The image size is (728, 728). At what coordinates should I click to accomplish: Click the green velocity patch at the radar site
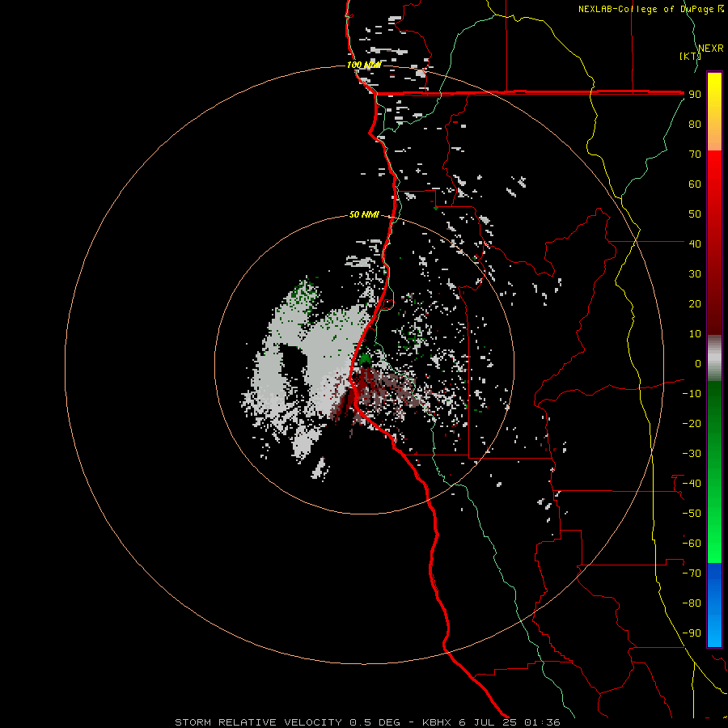pos(365,359)
